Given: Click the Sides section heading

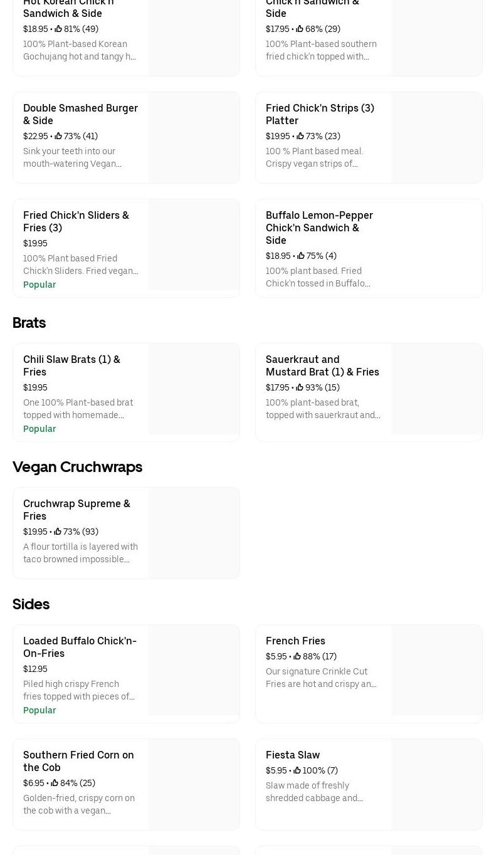Looking at the screenshot, I should click(31, 604).
